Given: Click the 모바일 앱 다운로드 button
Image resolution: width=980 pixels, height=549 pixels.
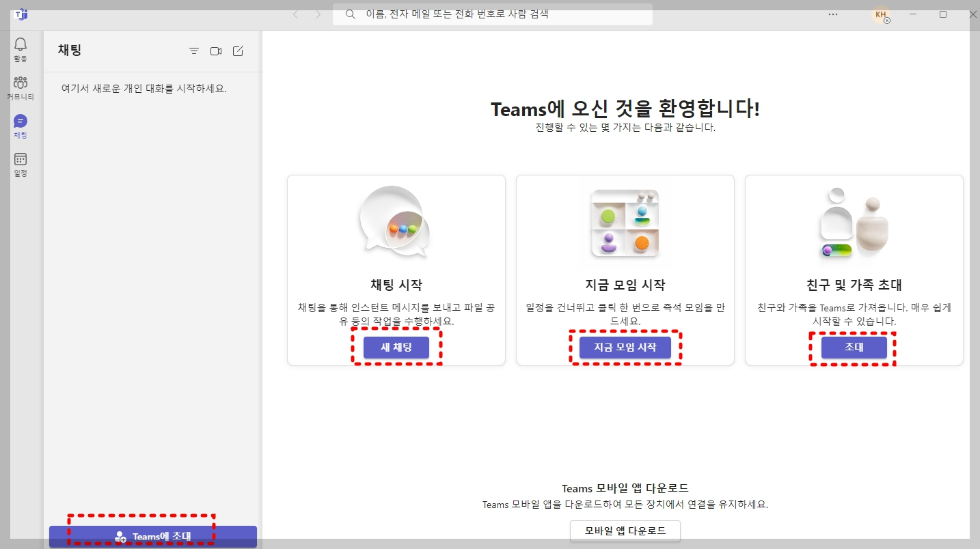Looking at the screenshot, I should click(x=625, y=531).
